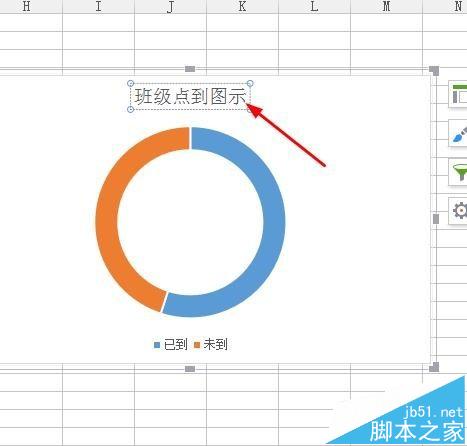Select column K header
This screenshot has width=467, height=446.
click(x=242, y=6)
